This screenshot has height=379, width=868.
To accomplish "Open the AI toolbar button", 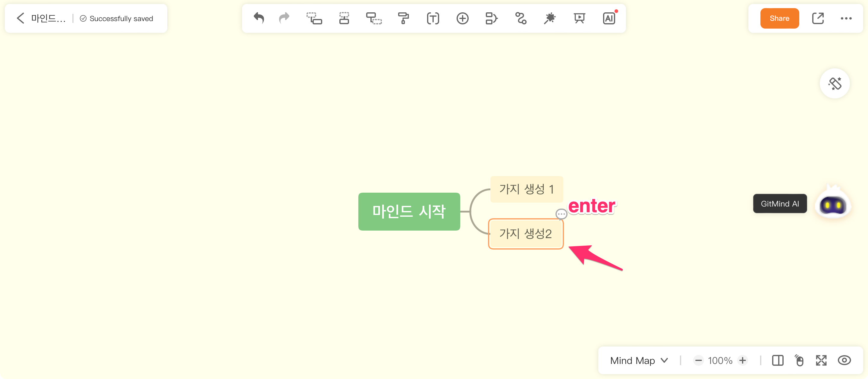I will point(609,18).
